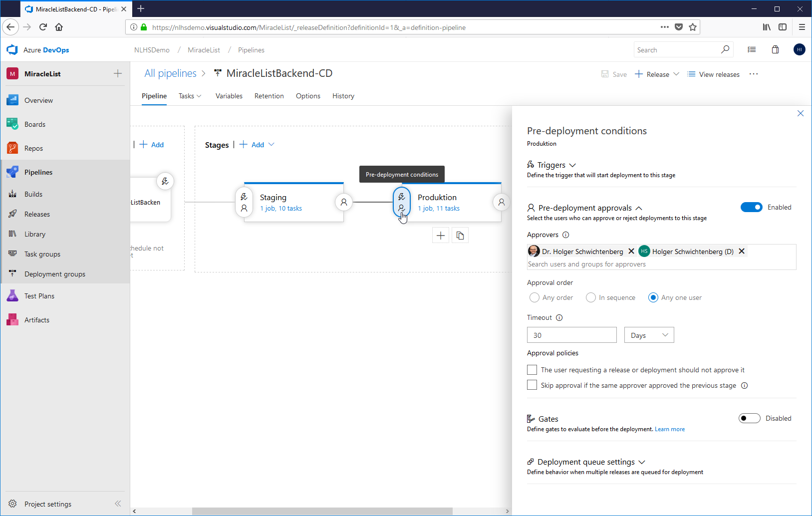Open the Releases sidebar item

coord(37,214)
